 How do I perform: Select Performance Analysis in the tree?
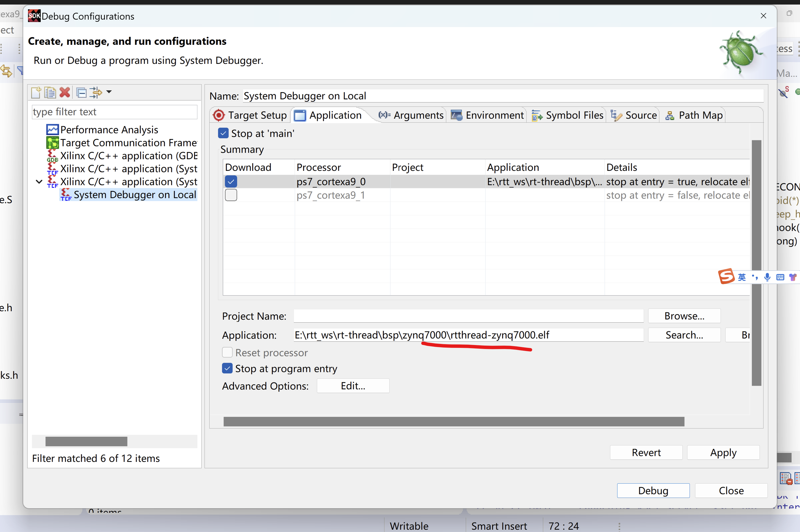click(x=109, y=130)
